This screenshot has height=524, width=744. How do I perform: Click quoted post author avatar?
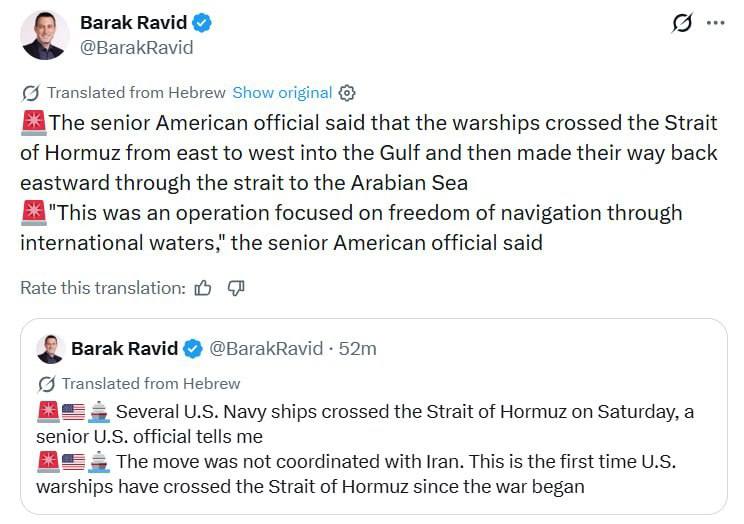click(50, 348)
